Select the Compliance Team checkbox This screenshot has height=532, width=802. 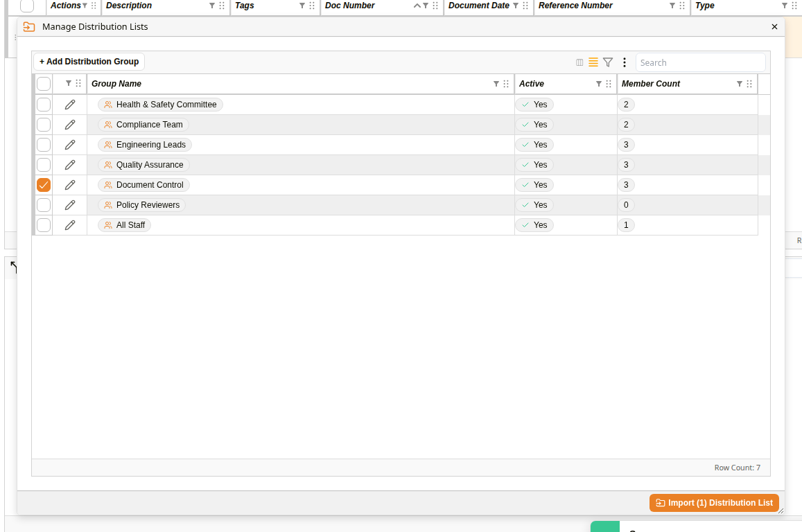[x=44, y=125]
